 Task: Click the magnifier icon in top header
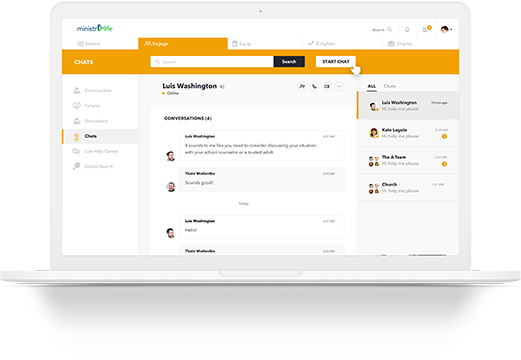pos(389,30)
